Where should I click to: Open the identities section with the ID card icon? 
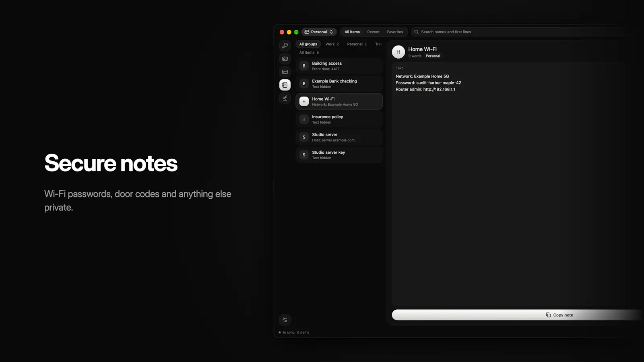point(285,59)
